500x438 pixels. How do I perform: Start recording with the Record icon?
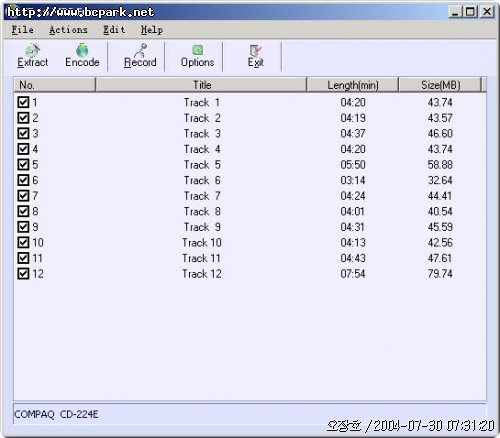pyautogui.click(x=140, y=56)
